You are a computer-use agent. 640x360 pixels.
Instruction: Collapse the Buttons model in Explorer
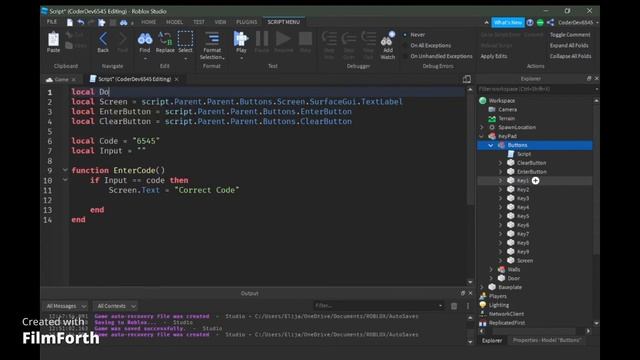[x=491, y=145]
